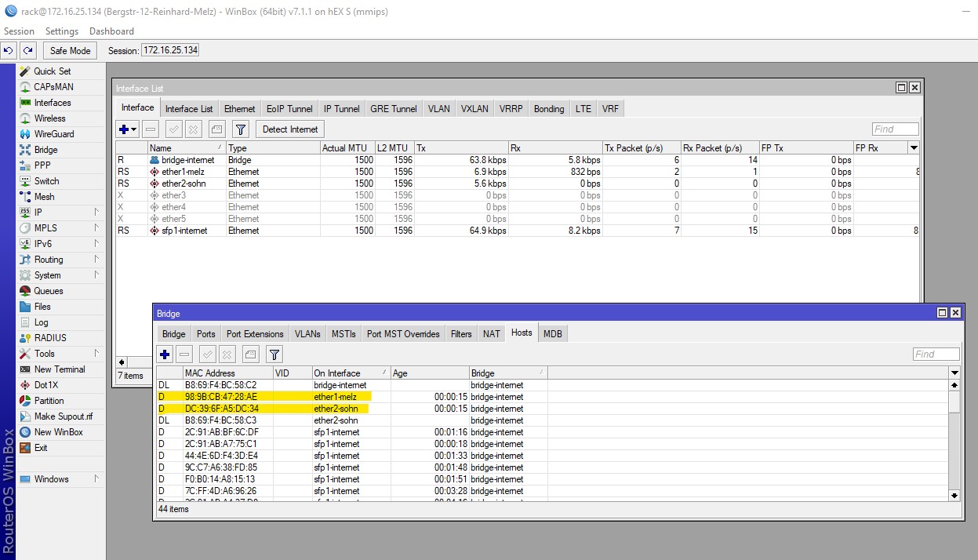Switch to the Ports tab in Bridge
The height and width of the screenshot is (560, 978).
[x=205, y=334]
